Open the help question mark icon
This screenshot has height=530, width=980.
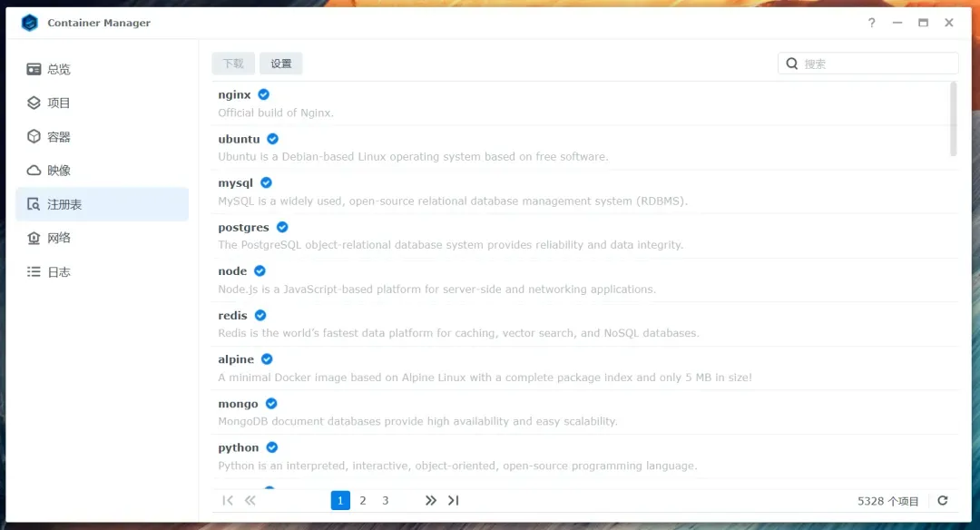point(871,23)
